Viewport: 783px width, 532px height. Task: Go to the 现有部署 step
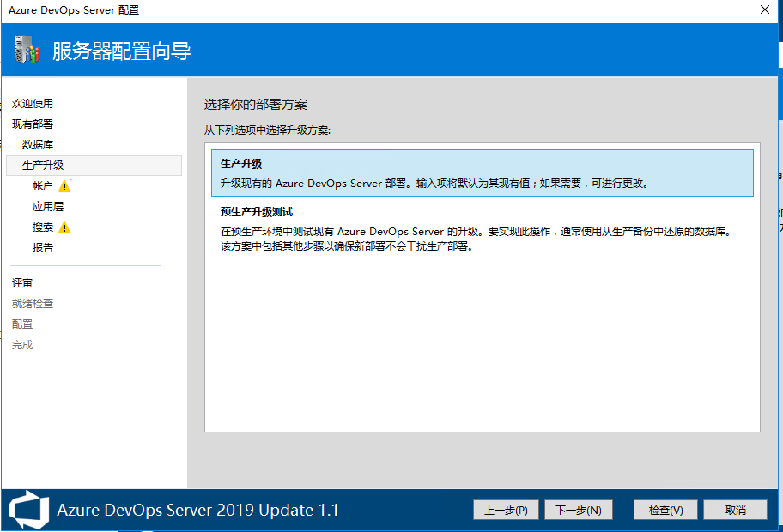pos(33,124)
